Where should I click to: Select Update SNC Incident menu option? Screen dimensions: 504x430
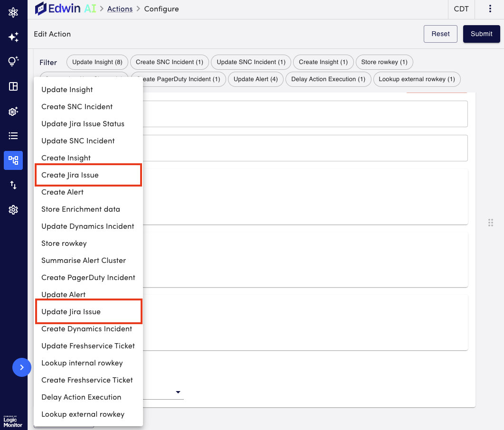[88, 140]
